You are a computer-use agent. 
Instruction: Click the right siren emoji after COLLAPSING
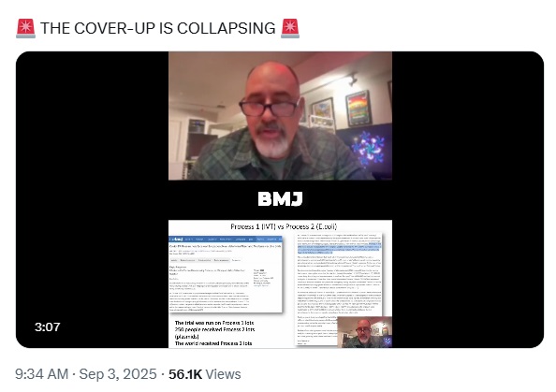(x=290, y=28)
